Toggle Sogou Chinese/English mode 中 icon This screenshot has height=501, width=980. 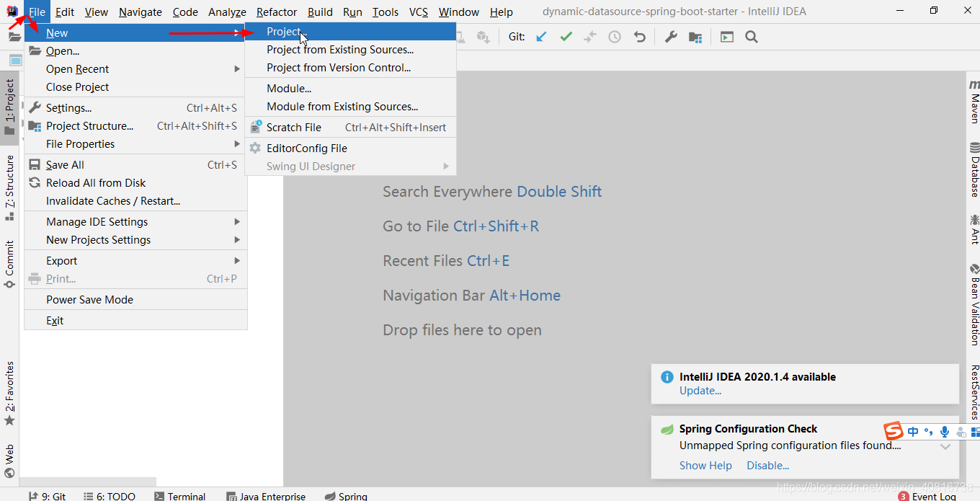click(913, 432)
